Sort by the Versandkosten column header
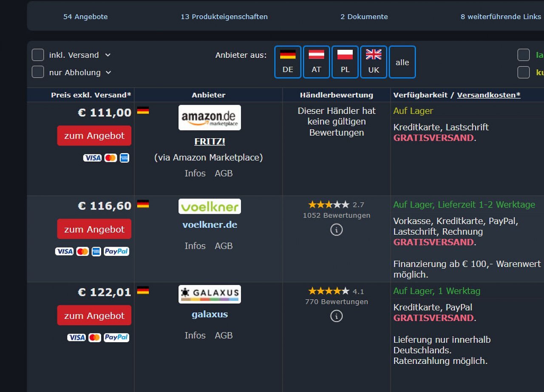 coord(489,95)
